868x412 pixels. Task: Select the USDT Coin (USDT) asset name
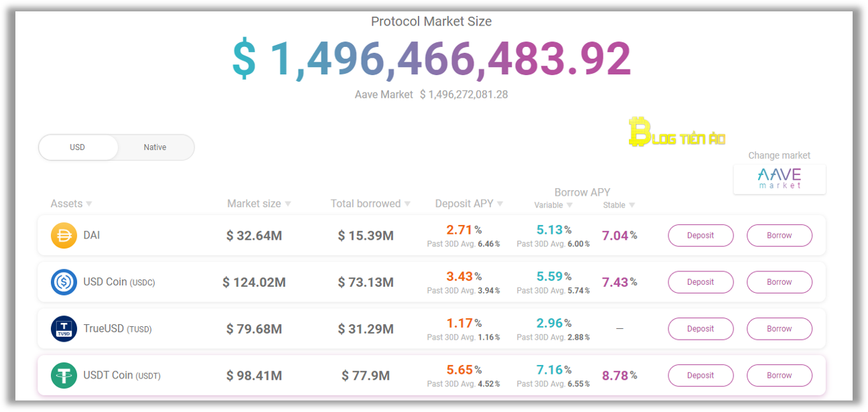click(x=122, y=376)
